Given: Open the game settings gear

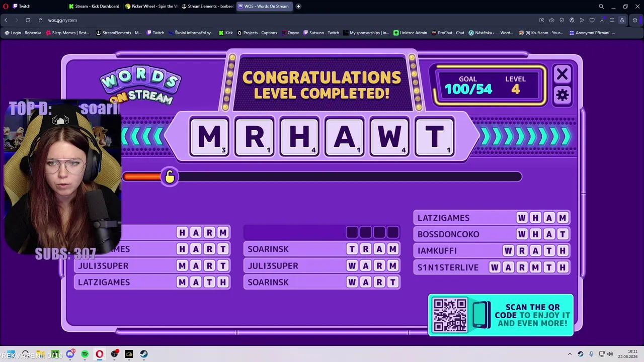Looking at the screenshot, I should coord(562,95).
